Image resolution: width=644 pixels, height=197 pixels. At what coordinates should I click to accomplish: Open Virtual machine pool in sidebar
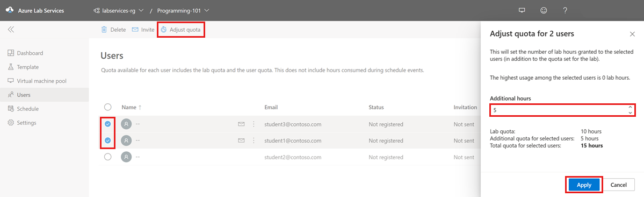coord(41,81)
